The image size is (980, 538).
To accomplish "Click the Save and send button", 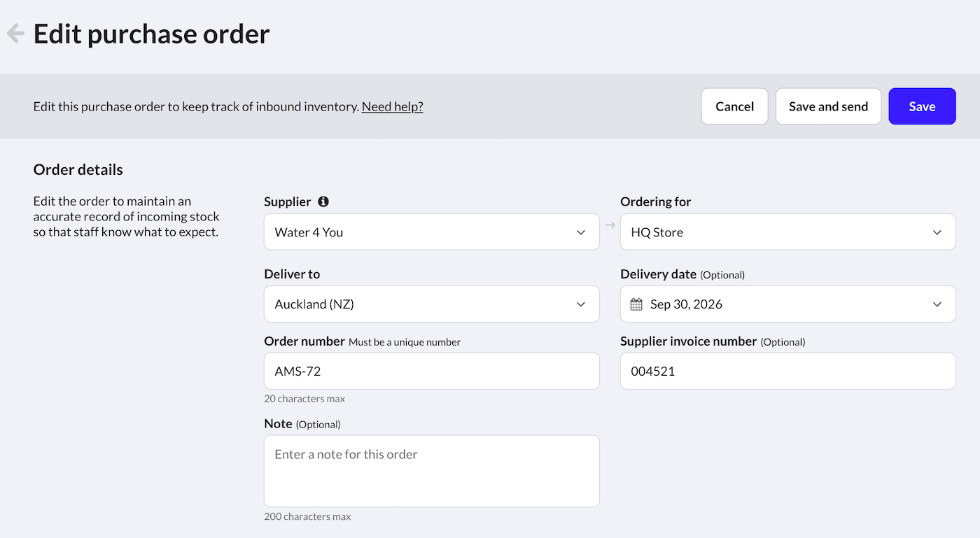I will click(828, 106).
